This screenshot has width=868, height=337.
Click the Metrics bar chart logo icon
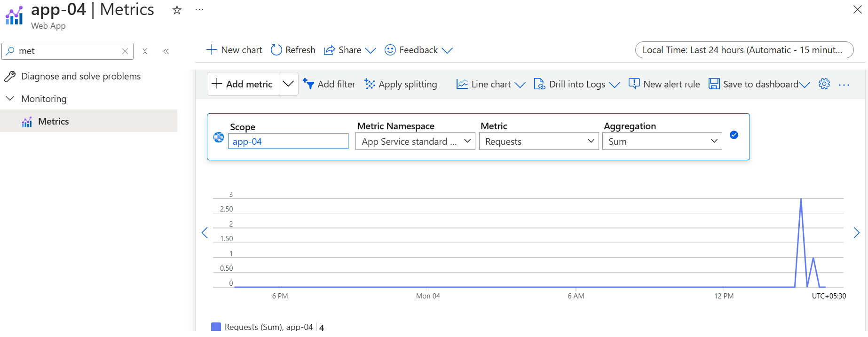[14, 16]
